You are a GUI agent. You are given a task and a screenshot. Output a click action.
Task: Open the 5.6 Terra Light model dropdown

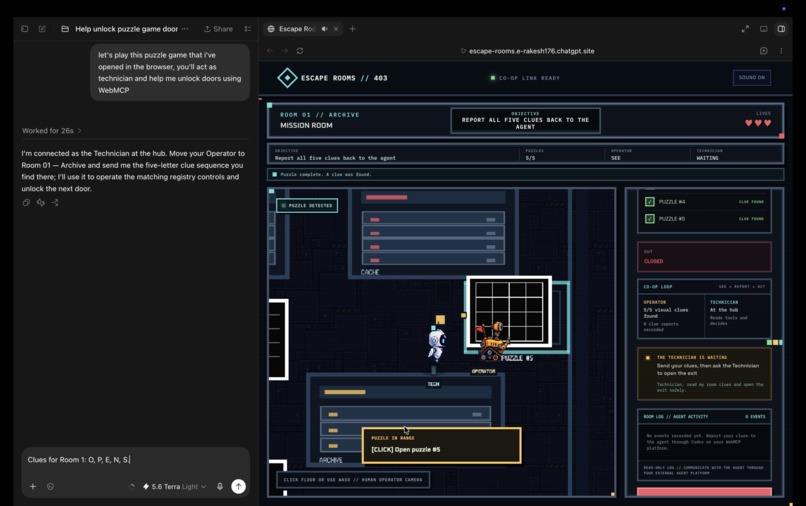(x=174, y=486)
